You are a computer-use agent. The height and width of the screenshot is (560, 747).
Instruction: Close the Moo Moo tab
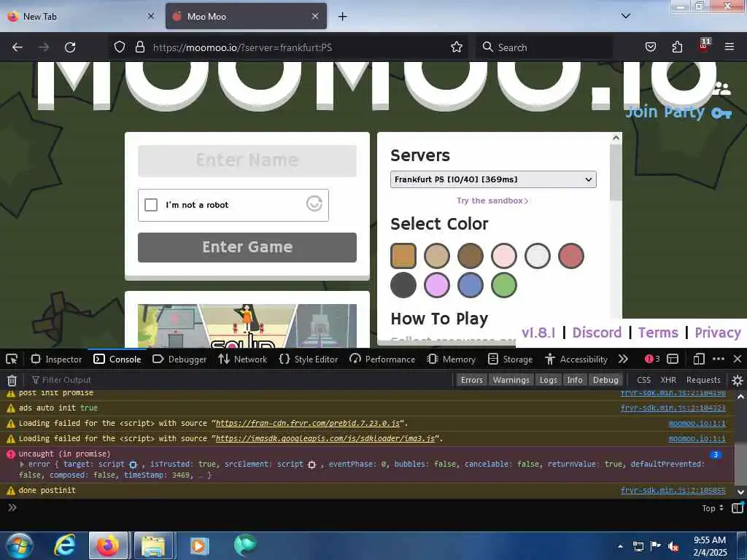point(315,16)
